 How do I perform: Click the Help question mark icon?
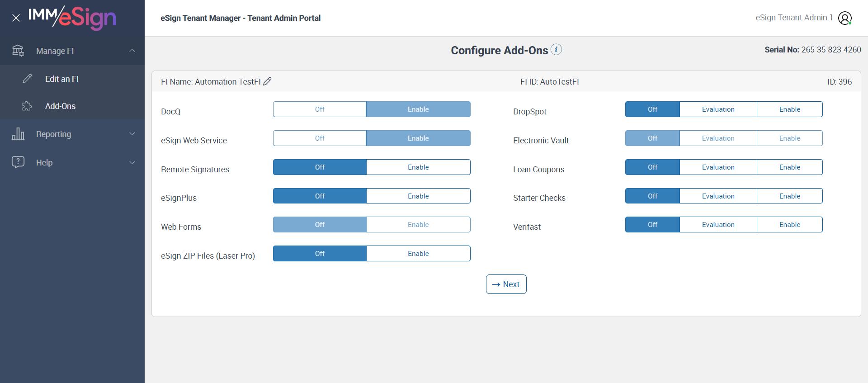click(x=18, y=162)
